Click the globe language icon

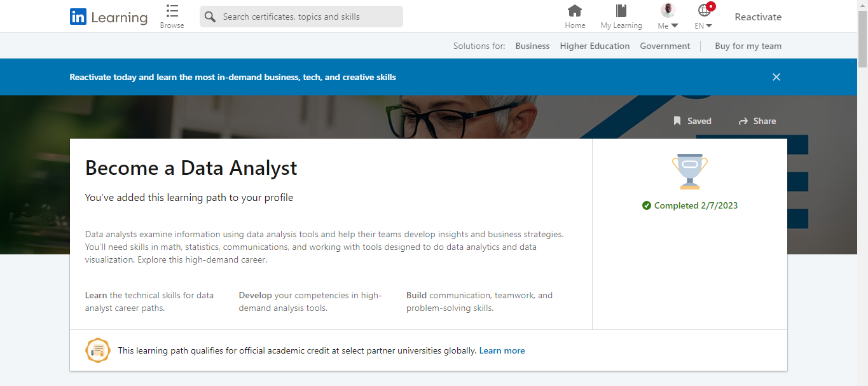coord(703,10)
